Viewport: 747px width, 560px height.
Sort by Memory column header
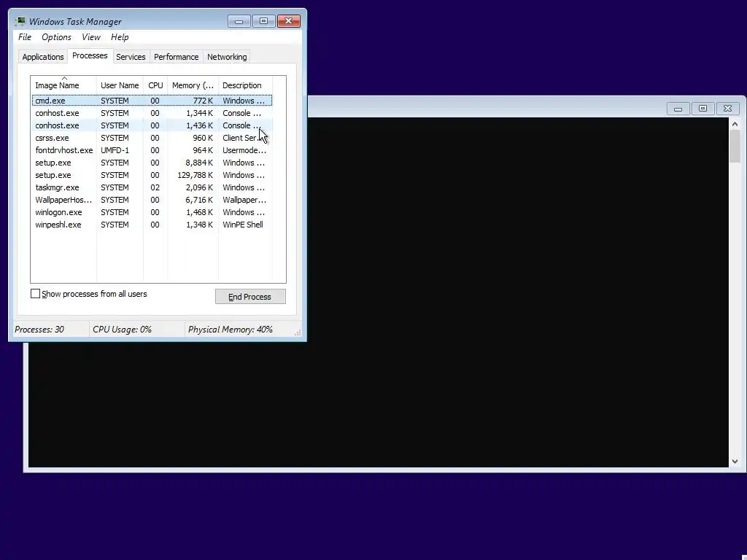pyautogui.click(x=193, y=85)
